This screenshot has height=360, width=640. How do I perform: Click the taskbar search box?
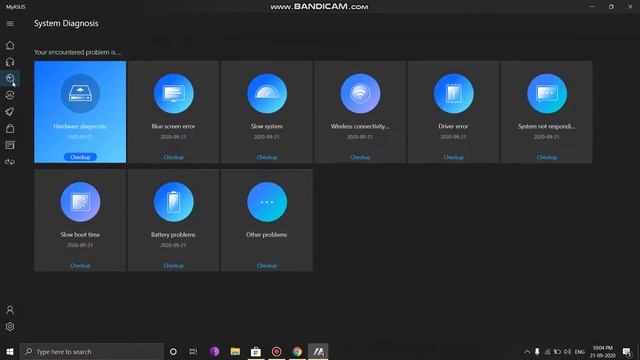coord(92,351)
